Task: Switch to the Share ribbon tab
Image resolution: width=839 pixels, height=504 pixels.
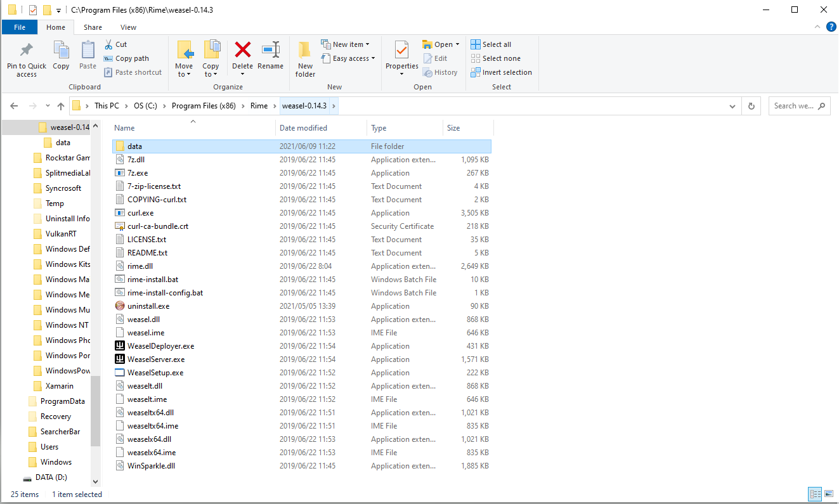Action: [93, 27]
